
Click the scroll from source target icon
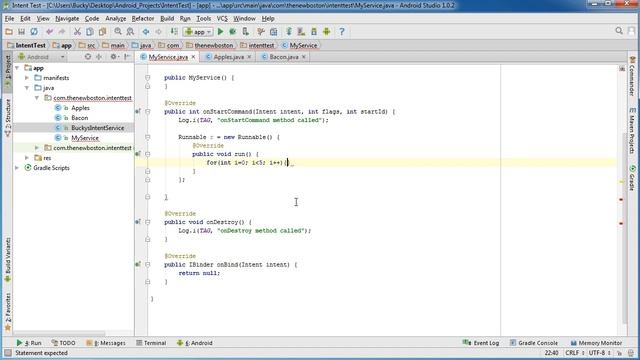[87, 57]
